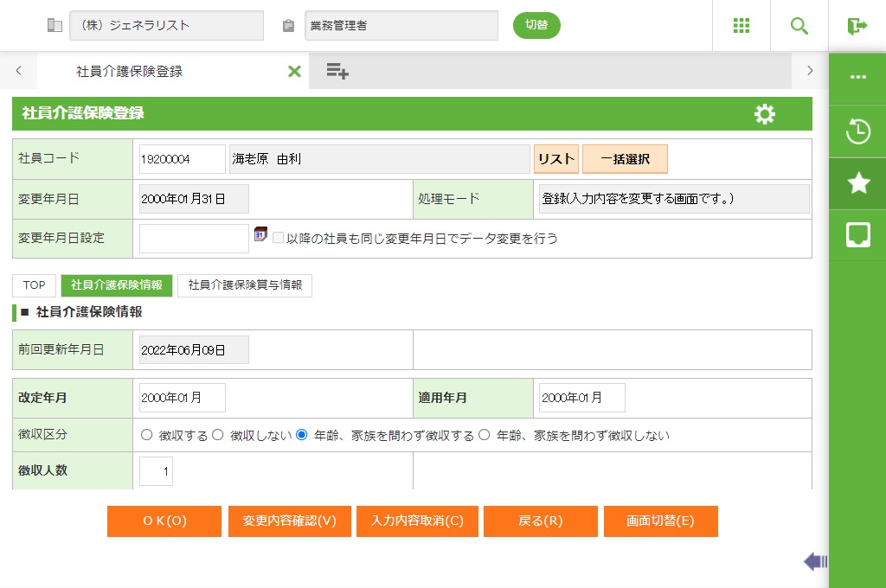Click the logout door icon
The width and height of the screenshot is (886, 588).
coord(857,26)
